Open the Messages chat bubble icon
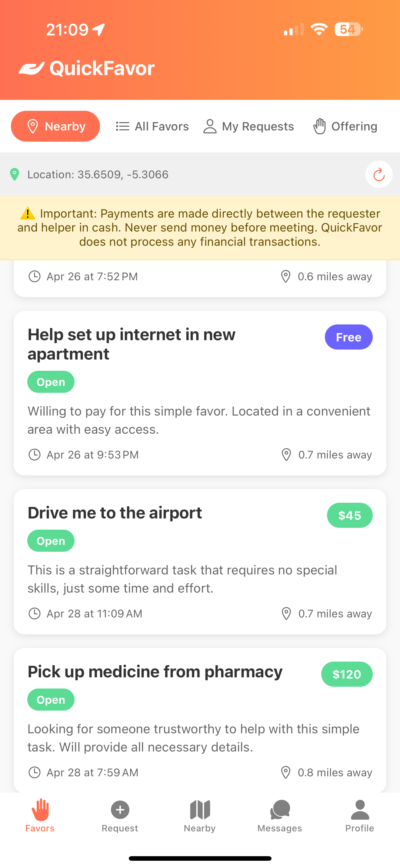Image resolution: width=400 pixels, height=868 pixels. tap(280, 809)
